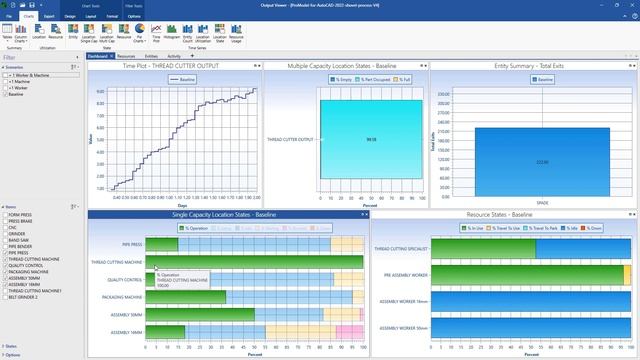Image resolution: width=640 pixels, height=360 pixels.
Task: Open the Tables summary dropdown
Action: tap(7, 33)
